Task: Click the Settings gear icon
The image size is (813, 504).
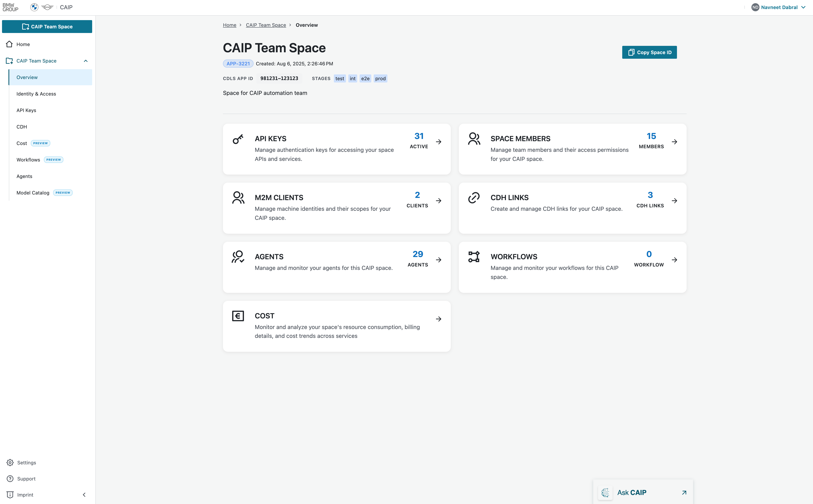Action: tap(10, 463)
